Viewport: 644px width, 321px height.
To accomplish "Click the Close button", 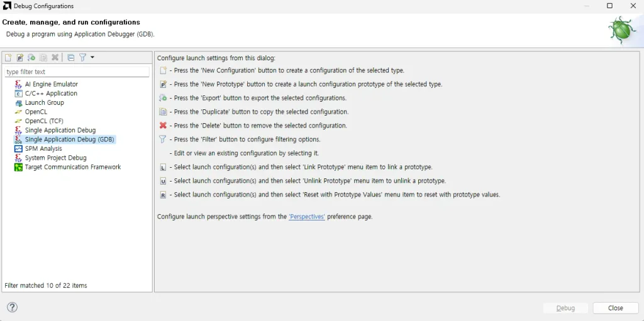I will click(615, 308).
